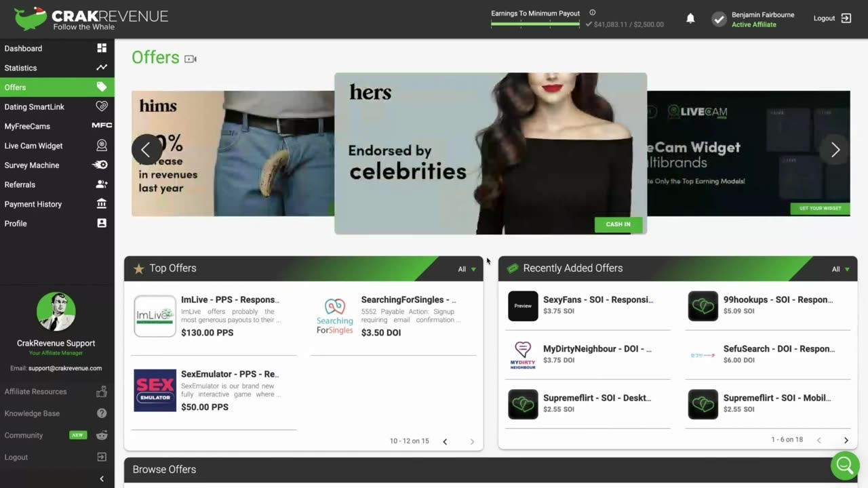
Task: Click the SearchingForSingles logo
Action: click(x=335, y=316)
